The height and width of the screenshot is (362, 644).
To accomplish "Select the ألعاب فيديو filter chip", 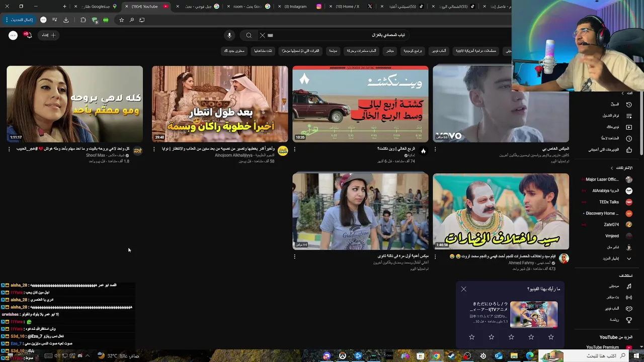I will tap(439, 51).
